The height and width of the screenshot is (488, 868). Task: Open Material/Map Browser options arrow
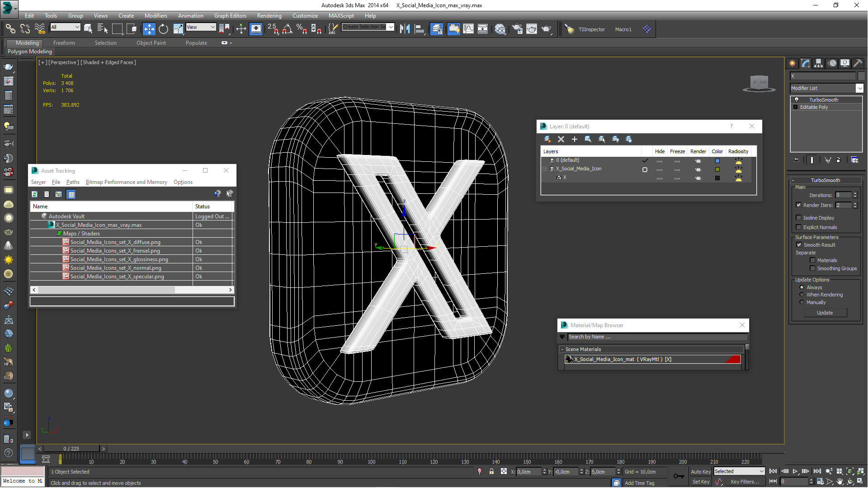click(x=562, y=337)
